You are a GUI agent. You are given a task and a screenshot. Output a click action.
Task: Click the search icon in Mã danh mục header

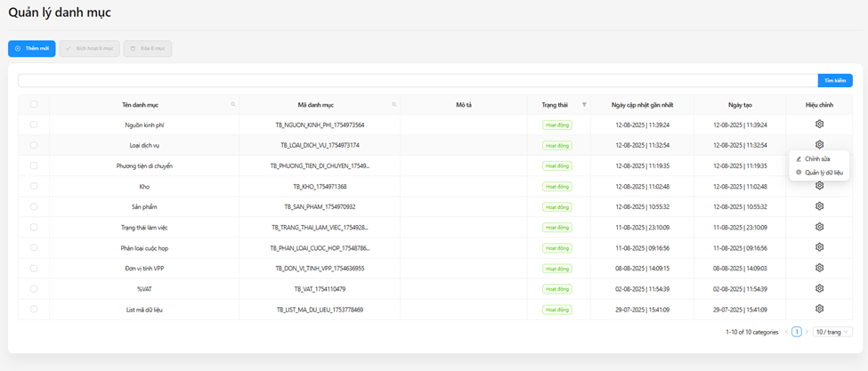393,105
